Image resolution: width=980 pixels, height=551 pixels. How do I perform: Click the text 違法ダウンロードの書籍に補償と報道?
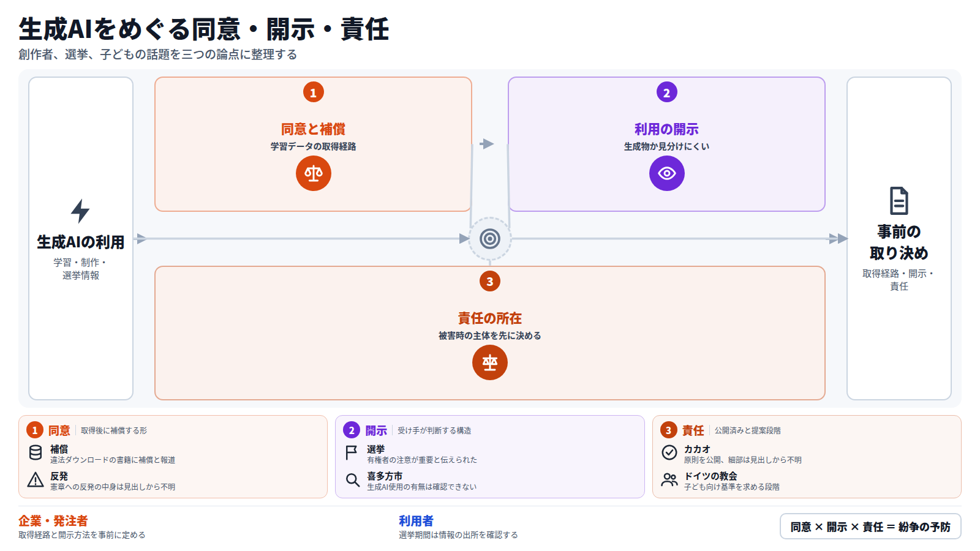(x=113, y=460)
